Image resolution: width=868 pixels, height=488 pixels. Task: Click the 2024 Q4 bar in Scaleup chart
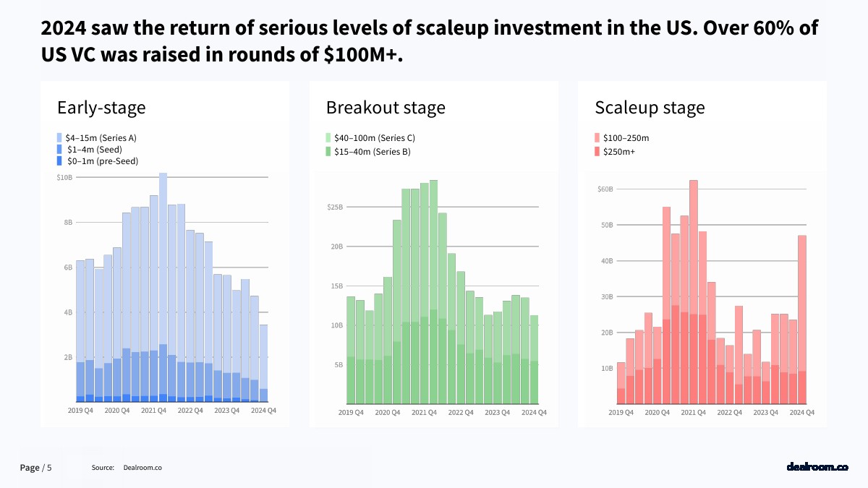pyautogui.click(x=801, y=318)
